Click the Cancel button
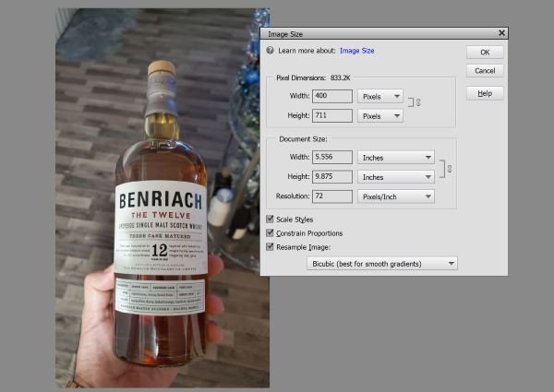The image size is (554, 392). [x=485, y=71]
